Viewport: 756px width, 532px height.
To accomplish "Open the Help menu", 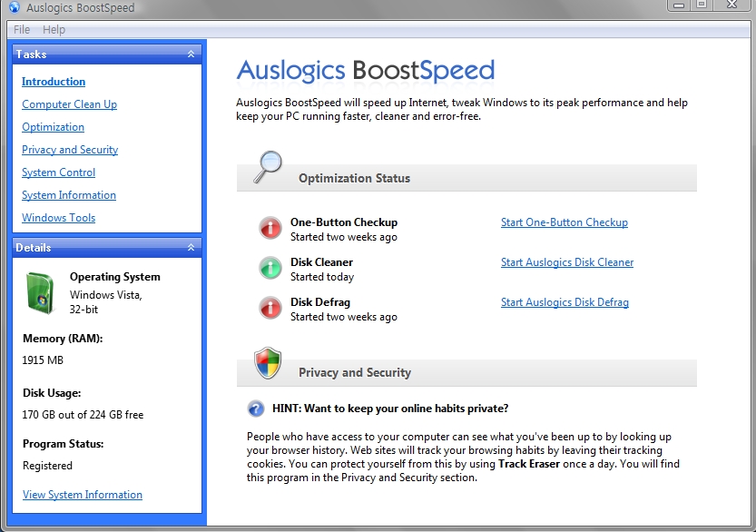I will click(54, 29).
